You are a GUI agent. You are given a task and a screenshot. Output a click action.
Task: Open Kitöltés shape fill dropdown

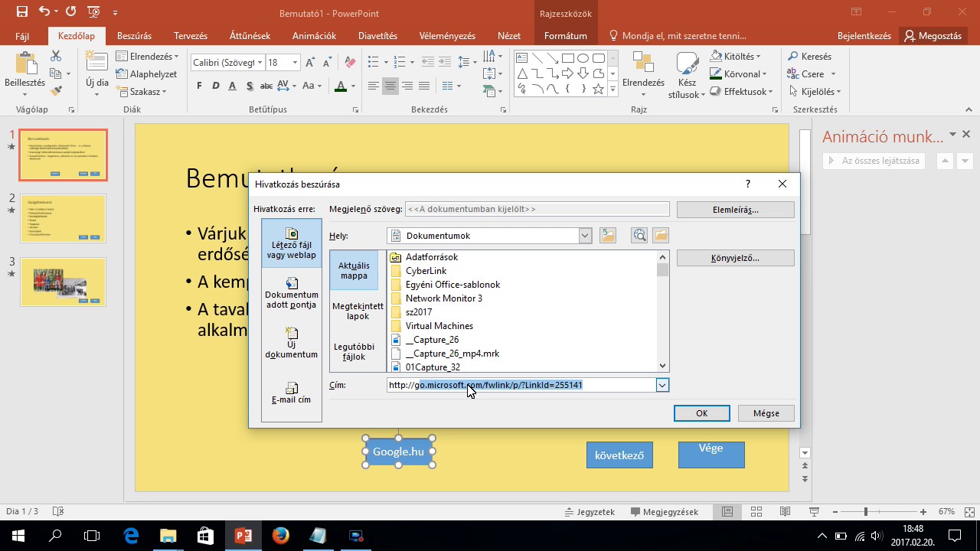coord(735,57)
